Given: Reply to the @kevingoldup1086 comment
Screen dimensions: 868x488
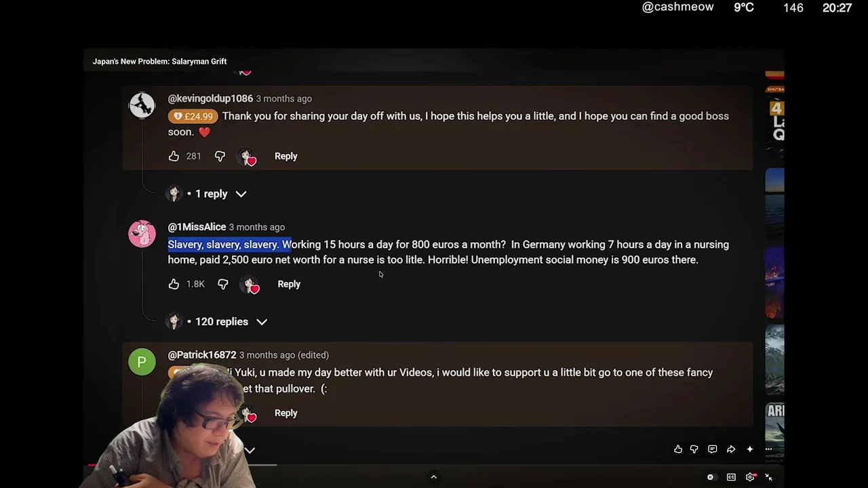Looking at the screenshot, I should pyautogui.click(x=285, y=156).
